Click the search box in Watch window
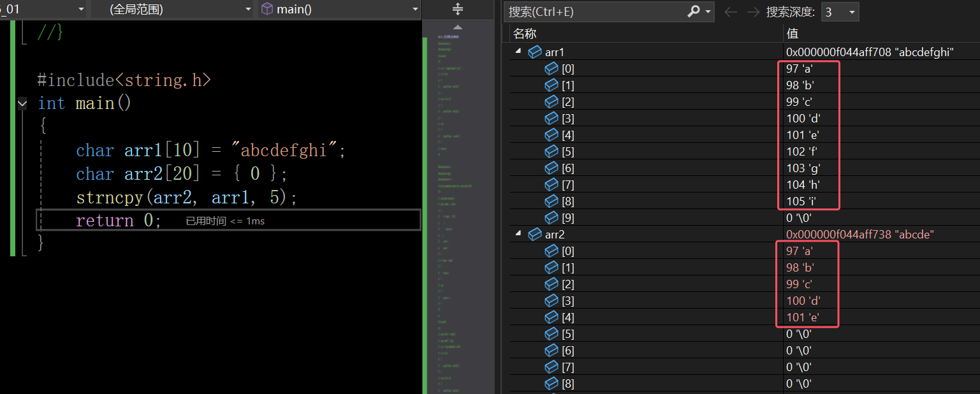 point(595,12)
